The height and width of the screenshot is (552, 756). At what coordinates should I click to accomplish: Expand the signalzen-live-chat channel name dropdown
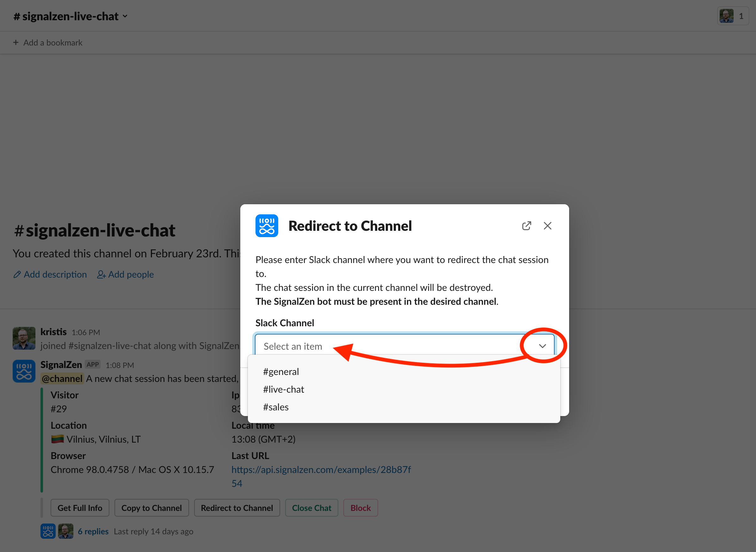(125, 16)
